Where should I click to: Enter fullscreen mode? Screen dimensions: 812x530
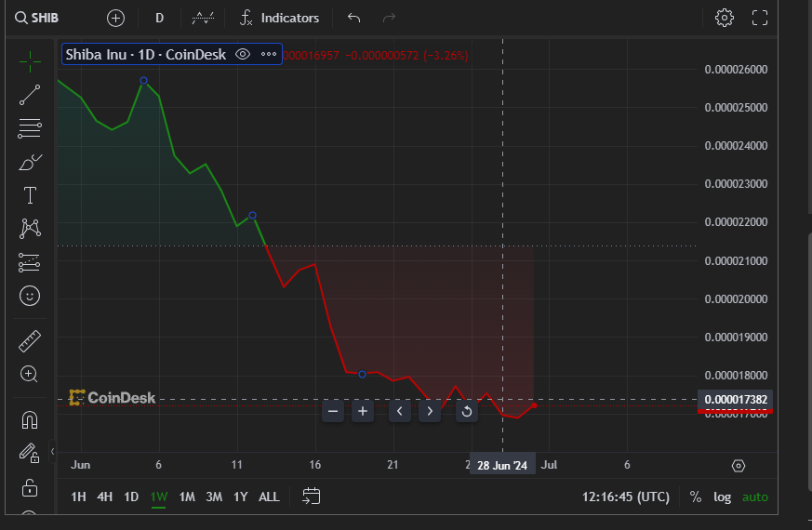coord(760,18)
